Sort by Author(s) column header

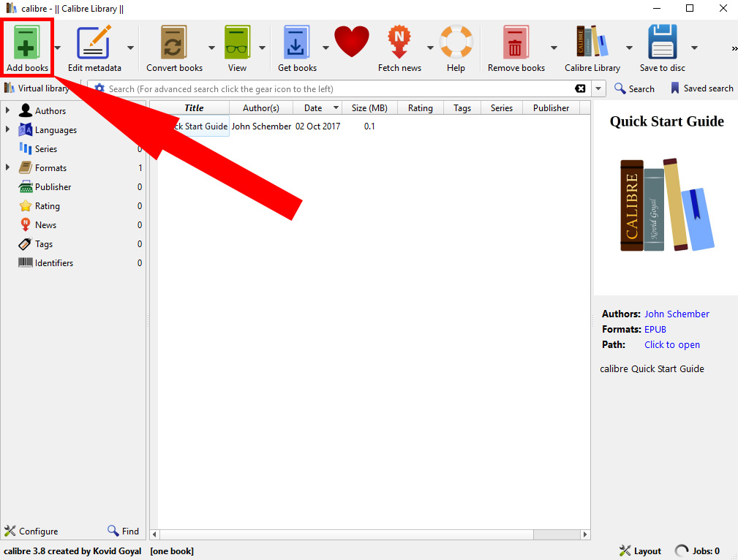pyautogui.click(x=260, y=107)
